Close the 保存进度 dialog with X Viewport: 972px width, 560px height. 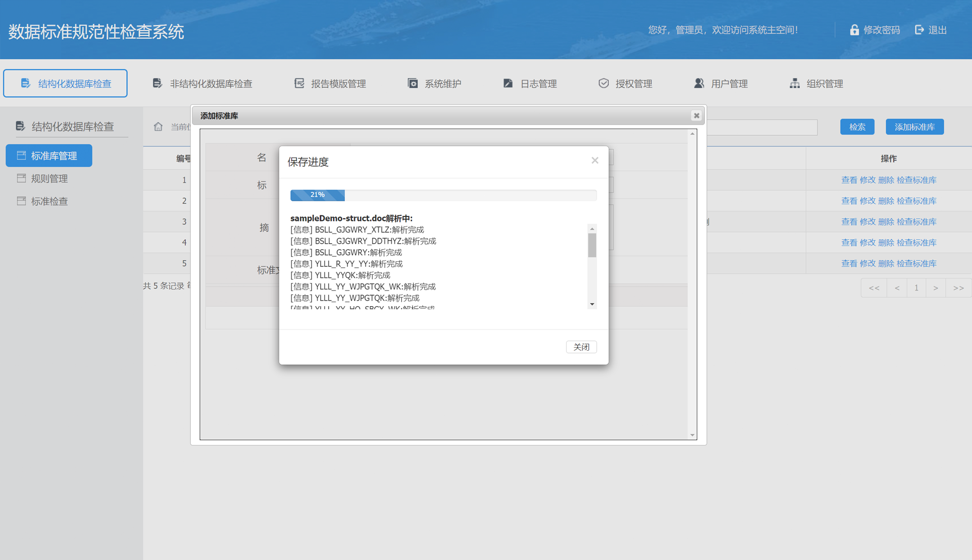click(x=595, y=160)
